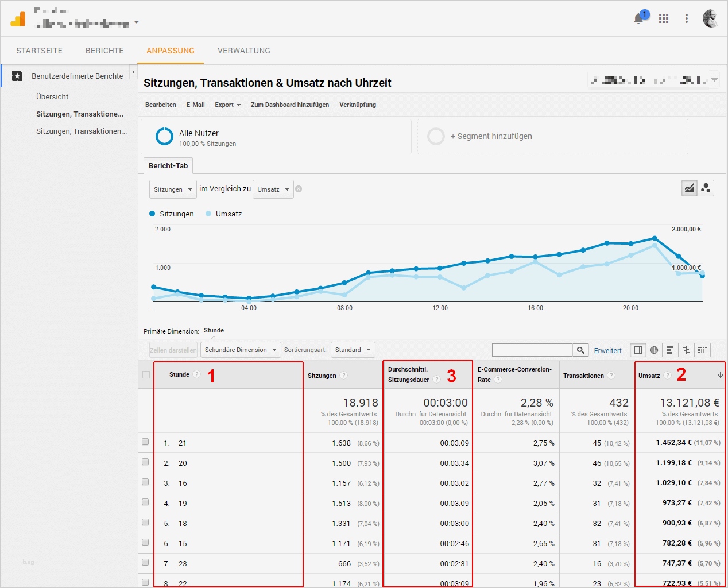The width and height of the screenshot is (728, 588).
Task: Switch to the VERWALTUNG tab
Action: point(243,51)
